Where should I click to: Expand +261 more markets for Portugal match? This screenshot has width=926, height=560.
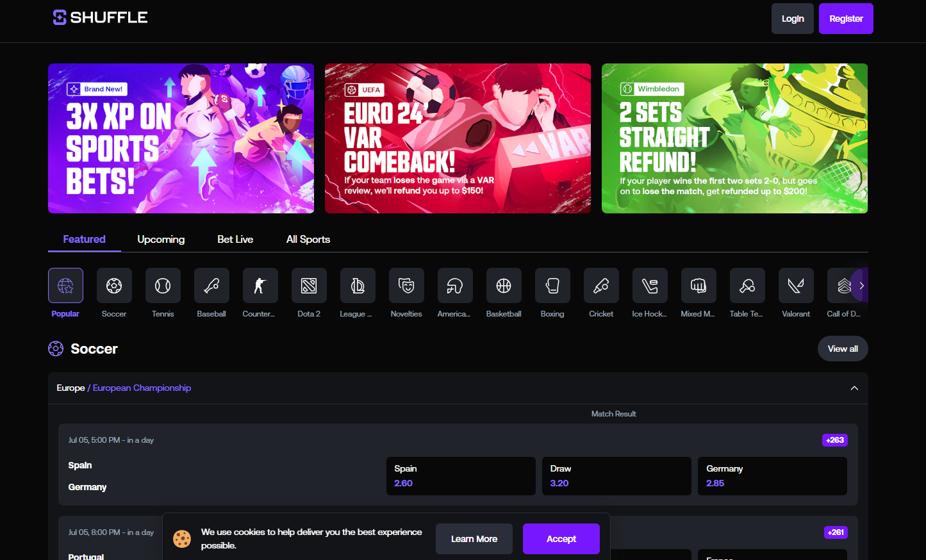pos(836,532)
